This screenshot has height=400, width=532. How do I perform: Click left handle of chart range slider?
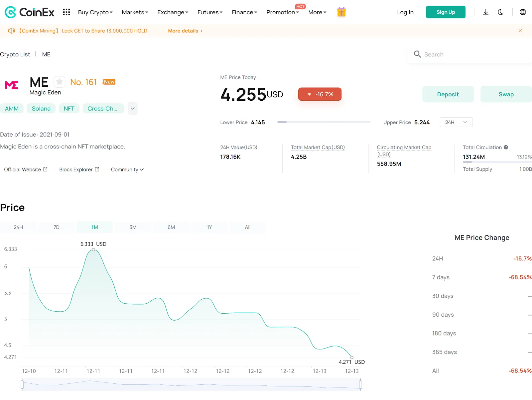click(22, 385)
